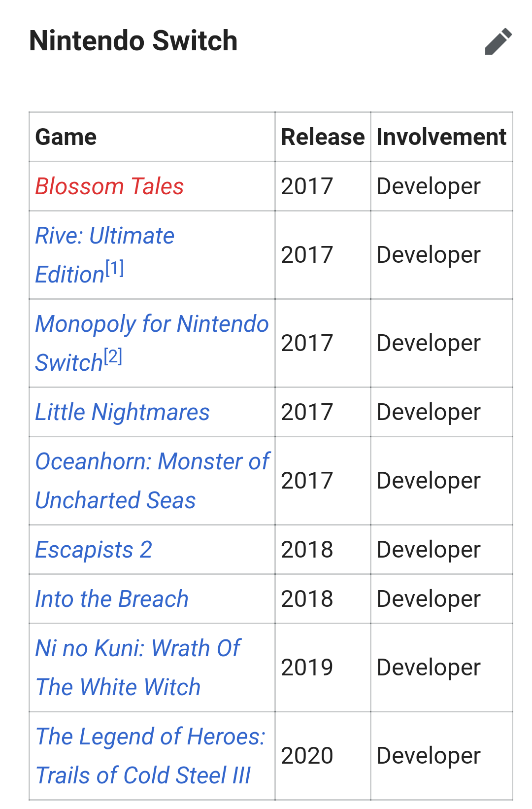Open the Little Nightmares article
Viewport: 532px width, 809px height.
(x=122, y=412)
